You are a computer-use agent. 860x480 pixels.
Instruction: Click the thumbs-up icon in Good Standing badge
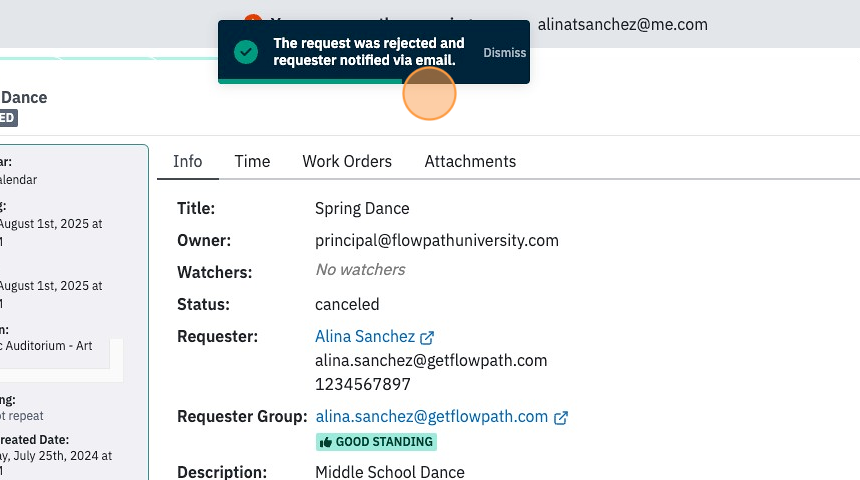[x=326, y=442]
